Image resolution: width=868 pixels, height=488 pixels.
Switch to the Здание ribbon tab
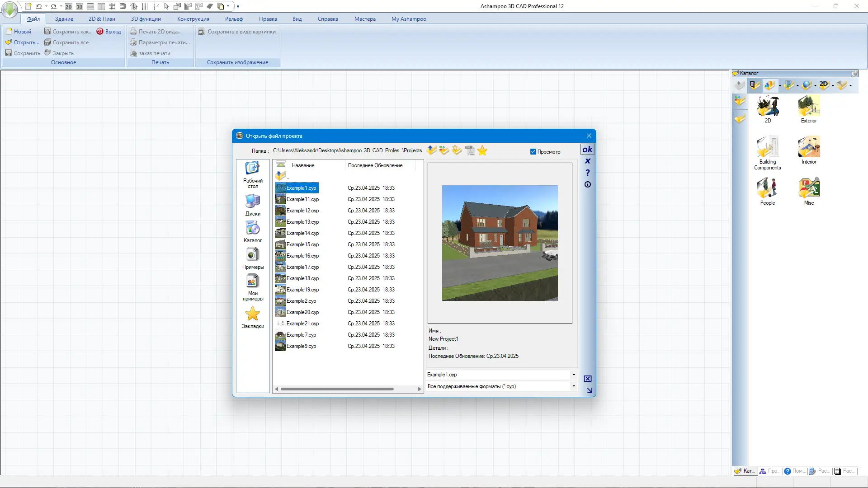coord(64,19)
